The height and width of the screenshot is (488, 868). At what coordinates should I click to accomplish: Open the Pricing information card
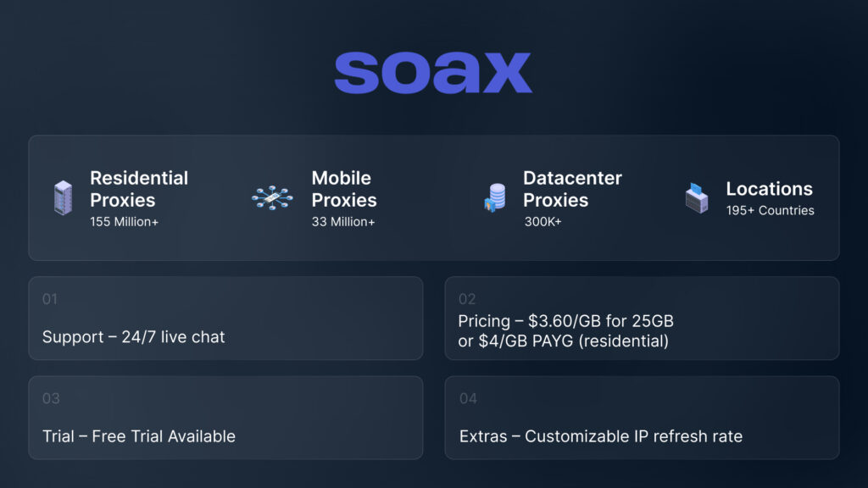pos(642,319)
